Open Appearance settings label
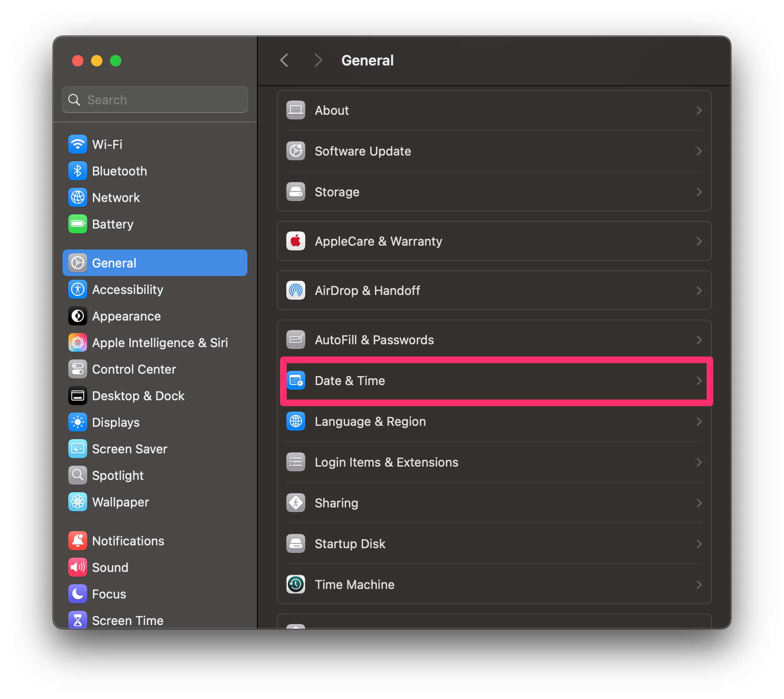Image resolution: width=784 pixels, height=699 pixels. [127, 316]
